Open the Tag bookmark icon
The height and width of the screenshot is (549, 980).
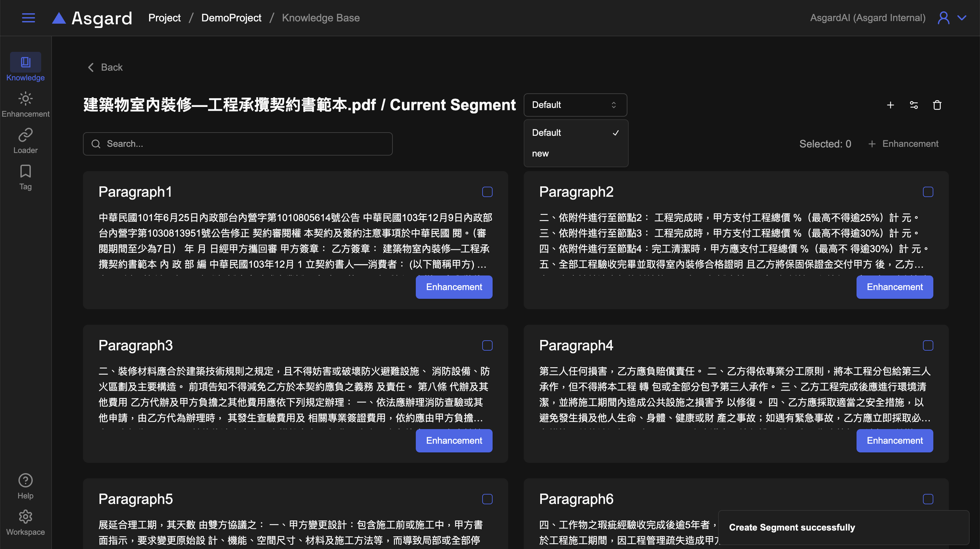click(26, 171)
